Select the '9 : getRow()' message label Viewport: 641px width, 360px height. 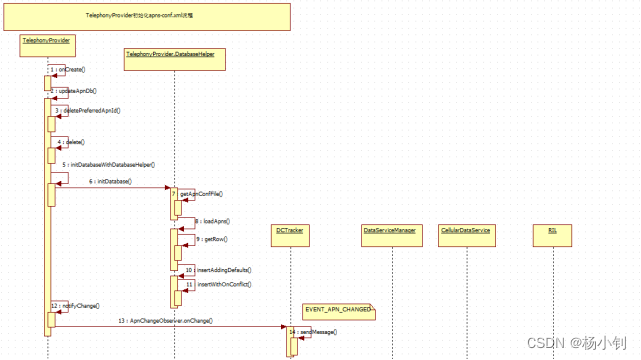pyautogui.click(x=212, y=239)
